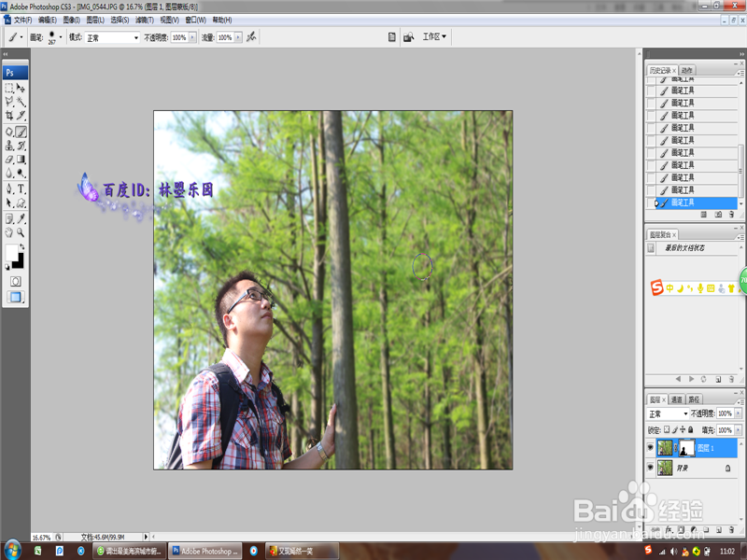Image resolution: width=747 pixels, height=560 pixels.
Task: Open layer blend mode 正常 dropdown
Action: pyautogui.click(x=668, y=413)
